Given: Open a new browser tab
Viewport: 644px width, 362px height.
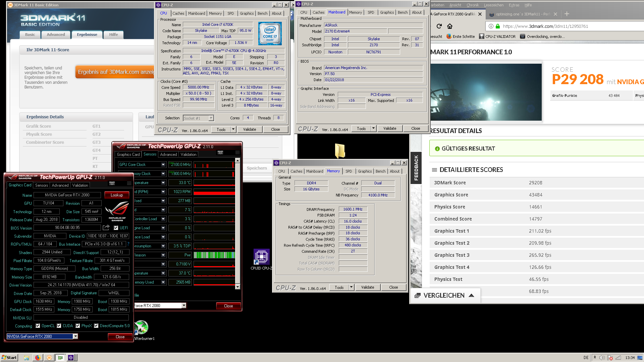Looking at the screenshot, I should 567,14.
